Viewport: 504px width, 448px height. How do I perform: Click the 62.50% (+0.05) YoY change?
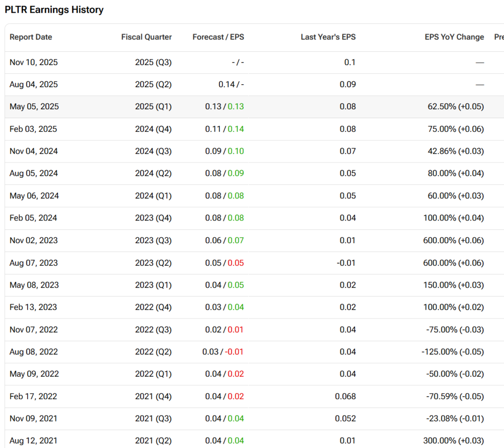click(456, 106)
